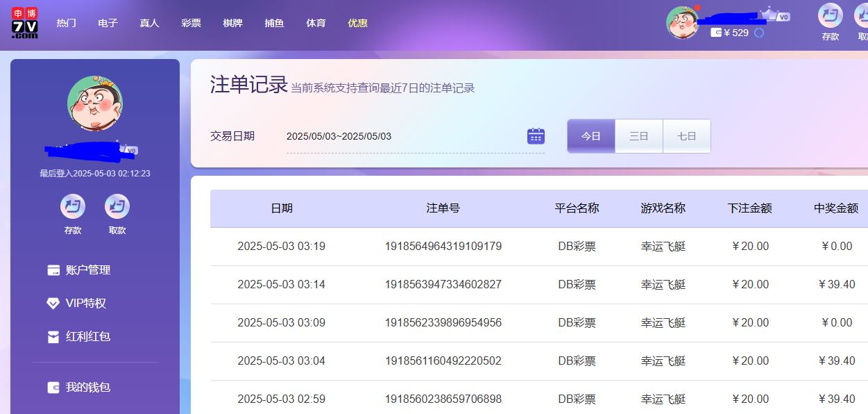Open the 交易日期 date range picker
Image resolution: width=868 pixels, height=414 pixels.
[x=406, y=136]
